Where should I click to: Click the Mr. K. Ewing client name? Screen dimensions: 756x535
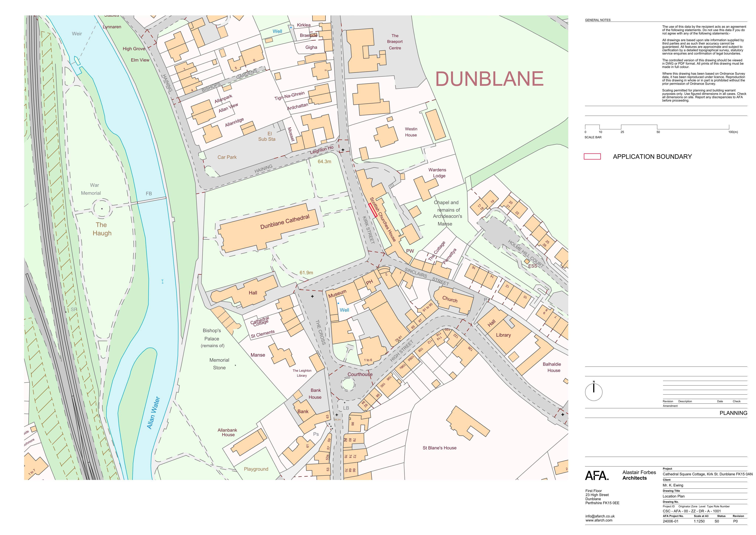tap(673, 485)
